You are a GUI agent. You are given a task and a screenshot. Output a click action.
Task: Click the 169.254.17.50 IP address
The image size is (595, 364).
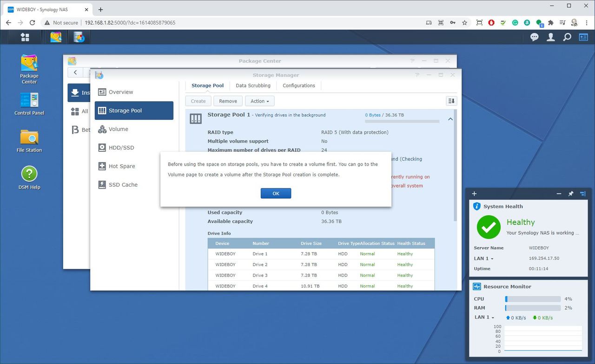tap(544, 259)
